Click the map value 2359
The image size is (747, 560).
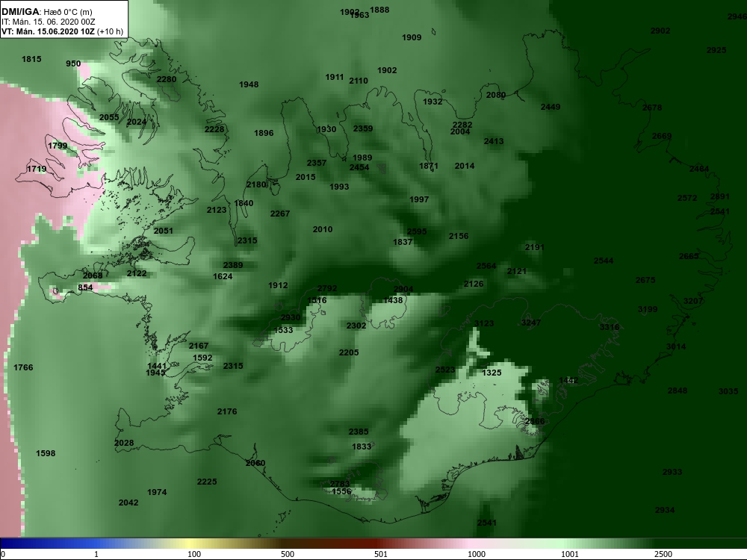[363, 128]
